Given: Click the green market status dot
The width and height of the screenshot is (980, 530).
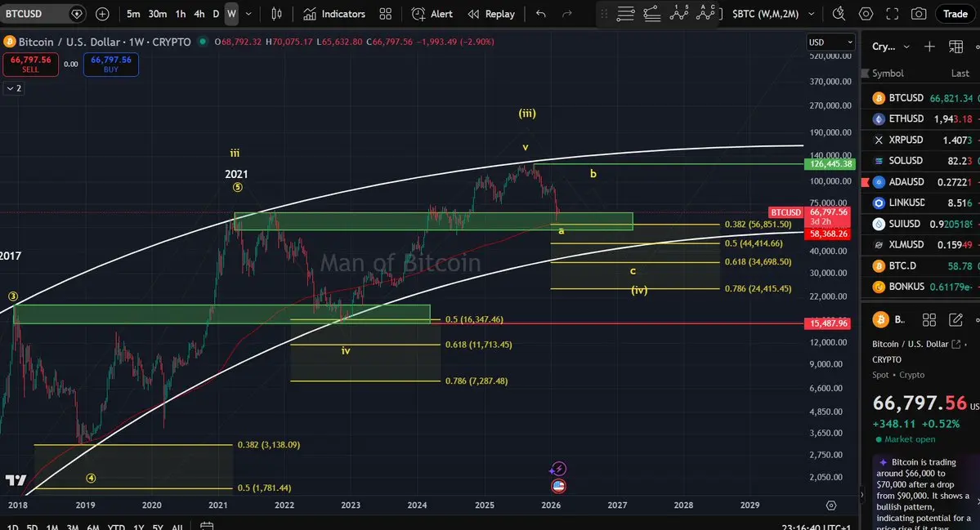Looking at the screenshot, I should [203, 42].
